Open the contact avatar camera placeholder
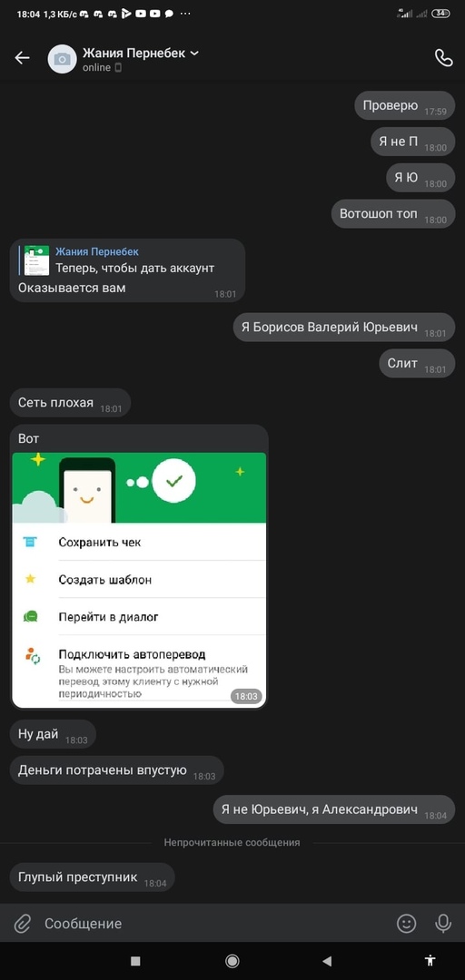Image resolution: width=465 pixels, height=980 pixels. (x=62, y=59)
